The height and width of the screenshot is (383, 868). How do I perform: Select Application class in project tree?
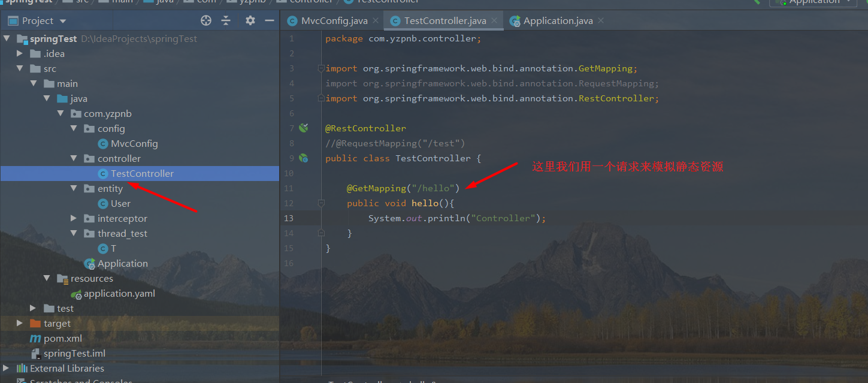click(123, 264)
